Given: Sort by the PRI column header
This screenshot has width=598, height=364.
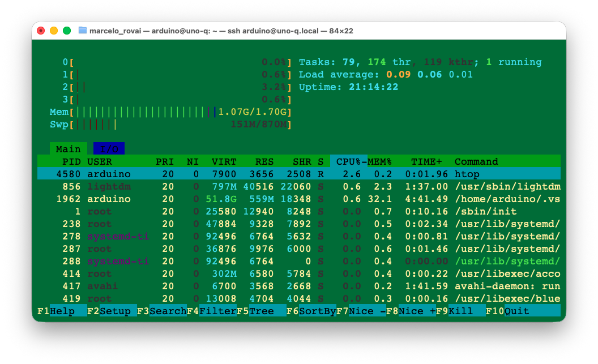Looking at the screenshot, I should (x=165, y=161).
